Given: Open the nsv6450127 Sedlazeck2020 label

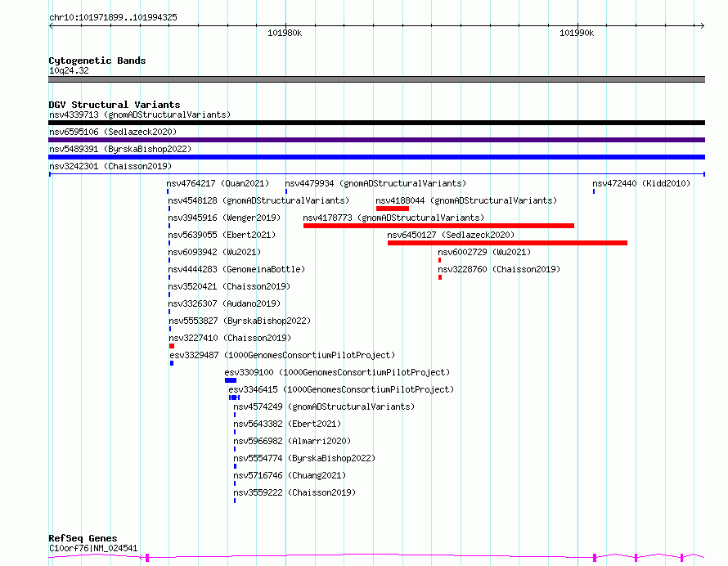Looking at the screenshot, I should [x=451, y=235].
